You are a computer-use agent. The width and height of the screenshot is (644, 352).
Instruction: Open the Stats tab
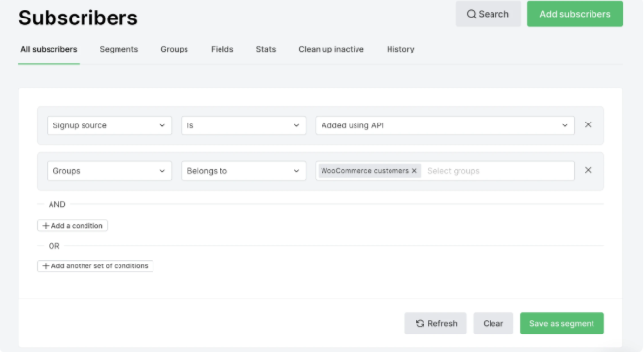(x=266, y=49)
